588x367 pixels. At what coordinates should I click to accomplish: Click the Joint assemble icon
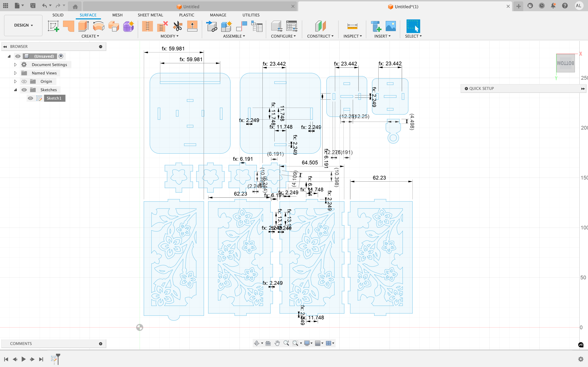242,26
